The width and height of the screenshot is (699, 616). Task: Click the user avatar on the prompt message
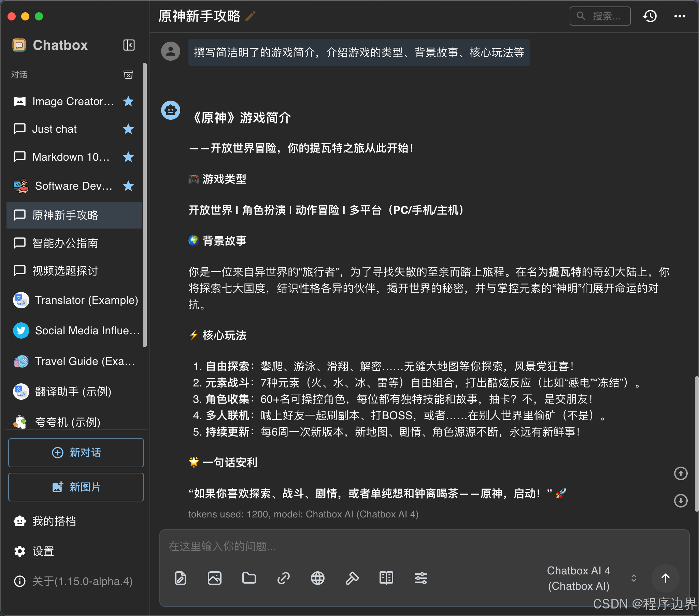(171, 51)
